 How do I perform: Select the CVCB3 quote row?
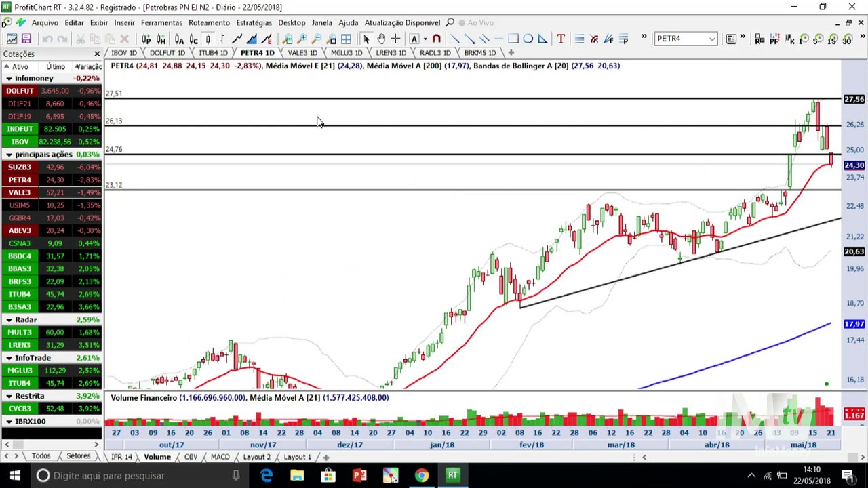pyautogui.click(x=52, y=409)
